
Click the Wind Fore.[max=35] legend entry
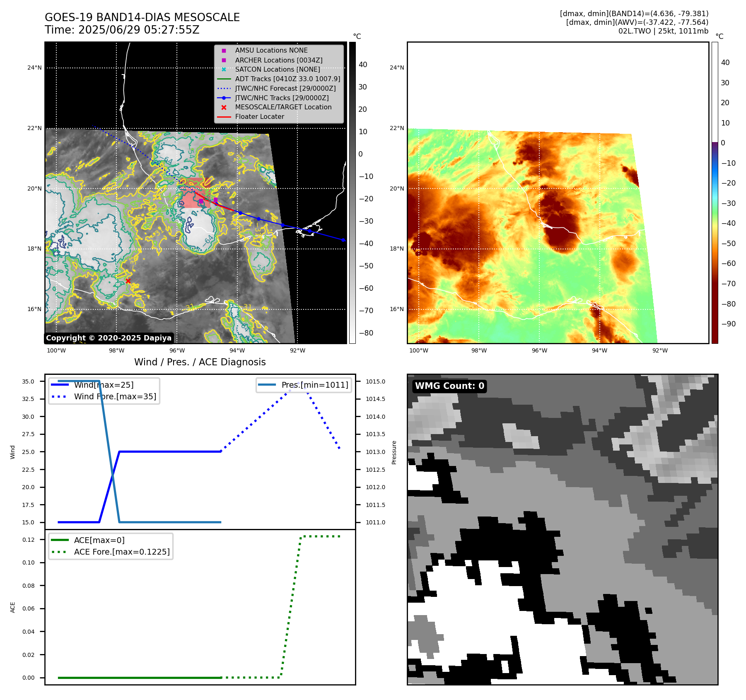pyautogui.click(x=104, y=396)
